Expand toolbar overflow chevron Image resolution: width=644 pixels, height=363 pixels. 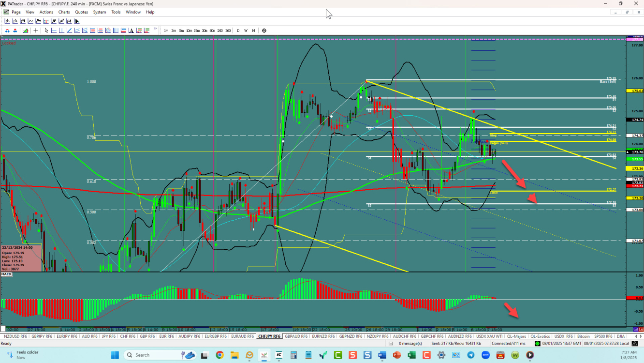155,29
